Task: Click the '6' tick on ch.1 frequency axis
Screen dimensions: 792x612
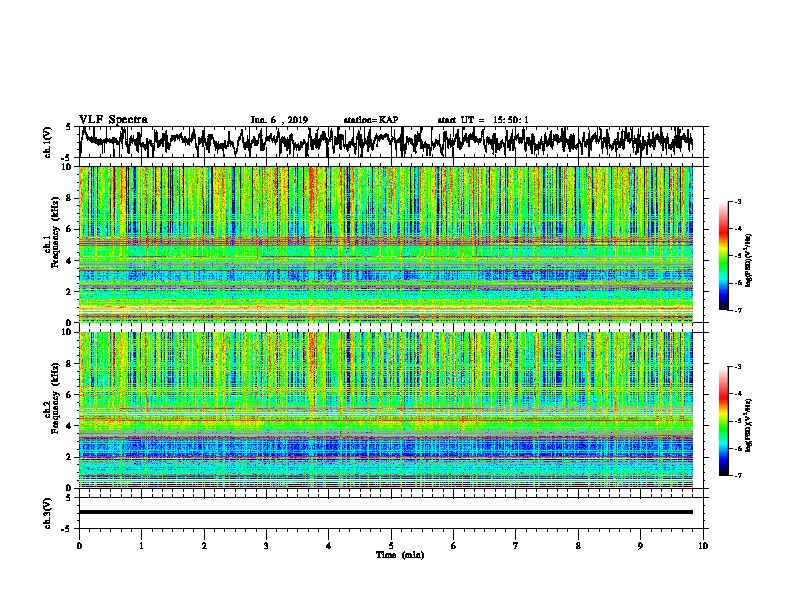Action: 71,229
